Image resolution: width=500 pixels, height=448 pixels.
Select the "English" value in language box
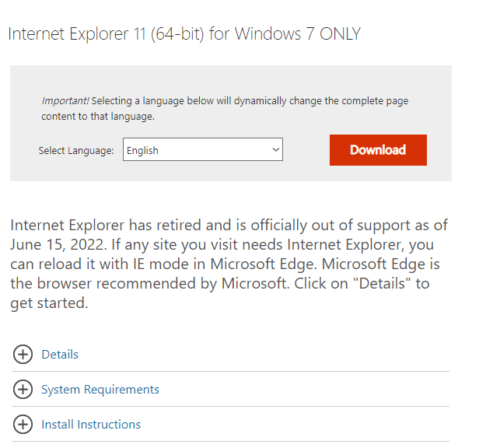142,151
